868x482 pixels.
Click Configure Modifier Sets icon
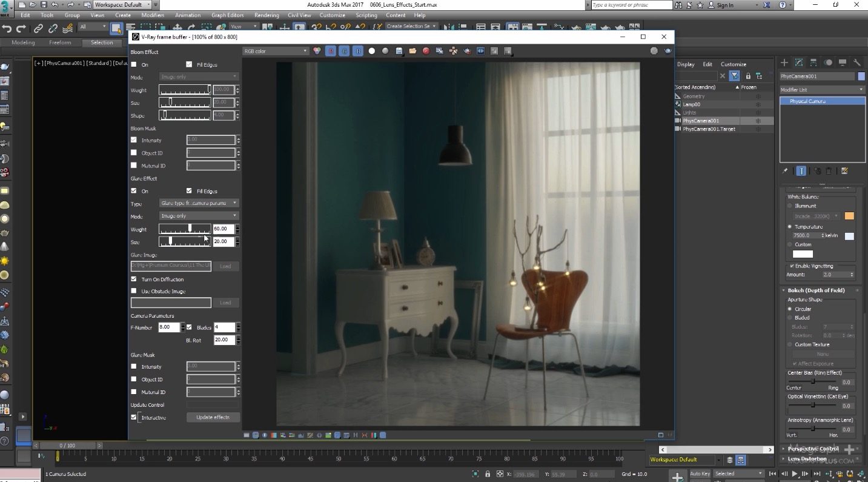pos(844,171)
